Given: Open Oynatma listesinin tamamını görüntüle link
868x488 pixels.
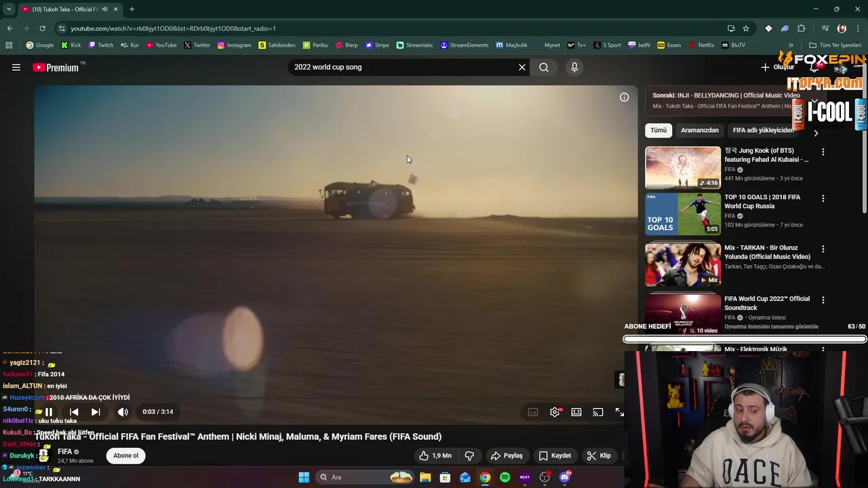Looking at the screenshot, I should [x=771, y=327].
